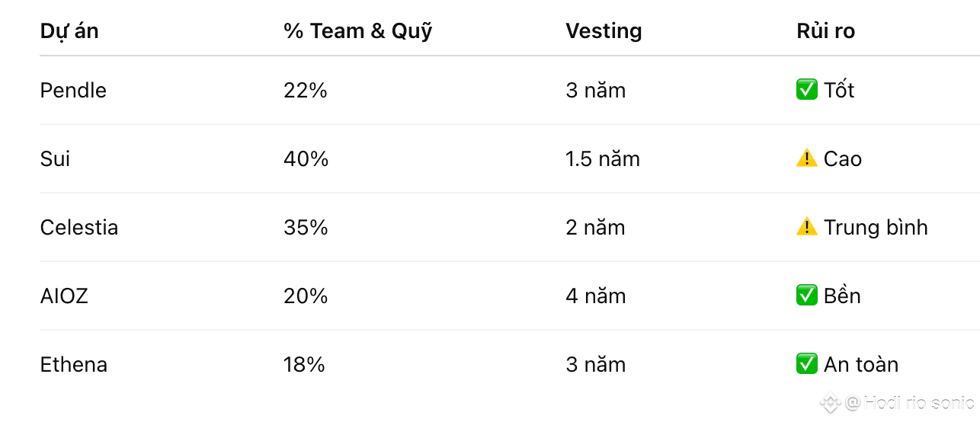Click the green checkmark beside An toàn

tap(806, 364)
